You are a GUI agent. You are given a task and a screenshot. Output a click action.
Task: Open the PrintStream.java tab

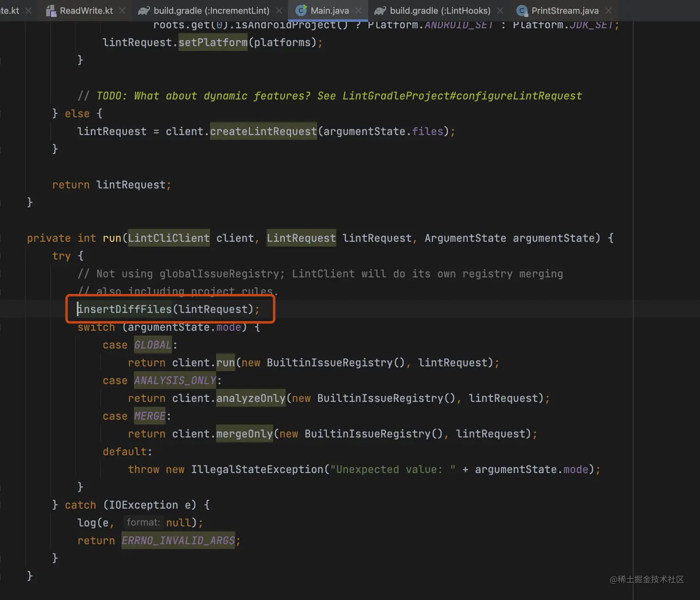(565, 10)
